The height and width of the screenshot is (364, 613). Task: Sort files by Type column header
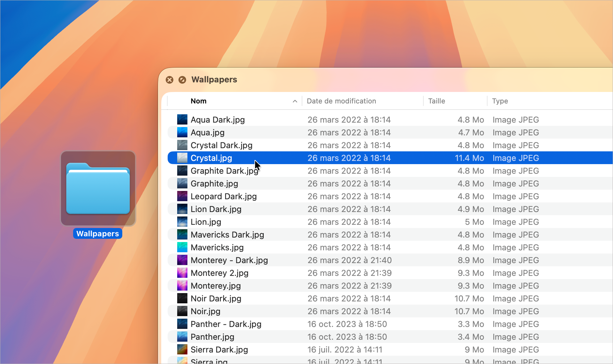[500, 101]
